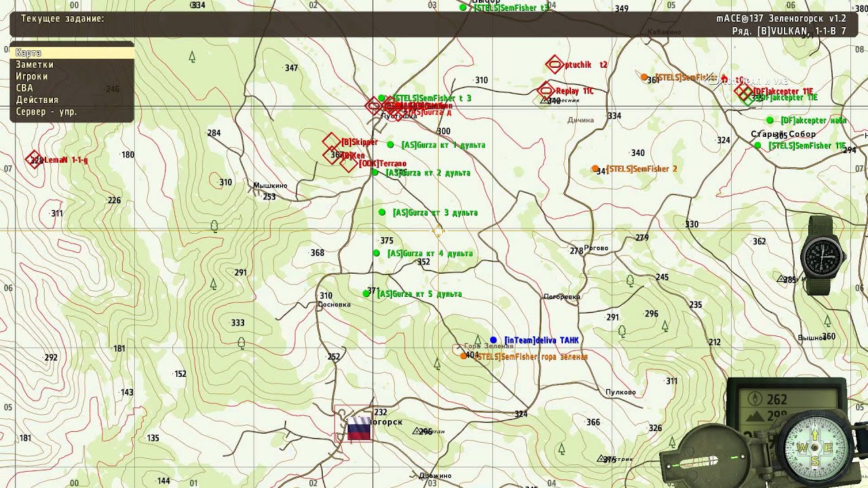This screenshot has height=488, width=868.
Task: Click green dot for SemFisher t3 at top edge
Action: [462, 7]
